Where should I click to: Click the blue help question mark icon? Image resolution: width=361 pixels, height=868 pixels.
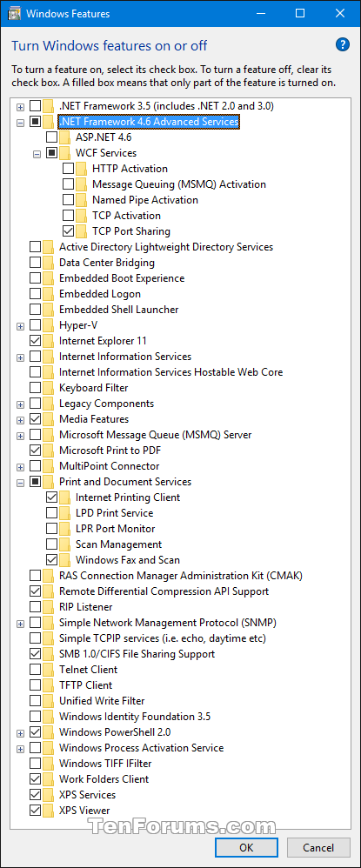point(342,44)
